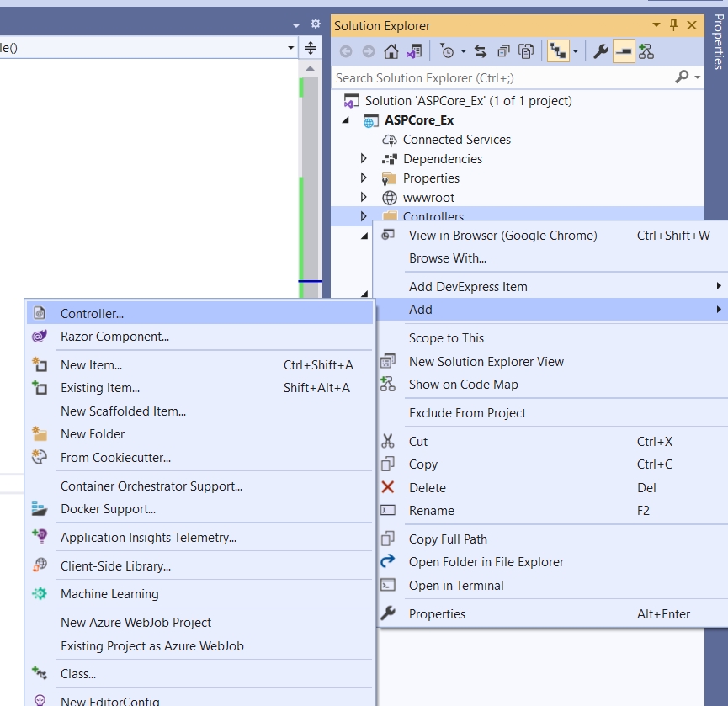Toggle auto-hide pin on Solution Explorer
This screenshot has width=728, height=706.
click(x=673, y=25)
